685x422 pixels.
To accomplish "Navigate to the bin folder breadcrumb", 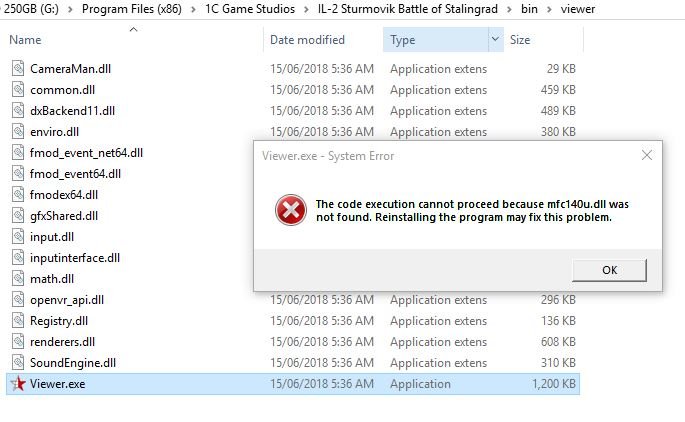I will (x=529, y=9).
